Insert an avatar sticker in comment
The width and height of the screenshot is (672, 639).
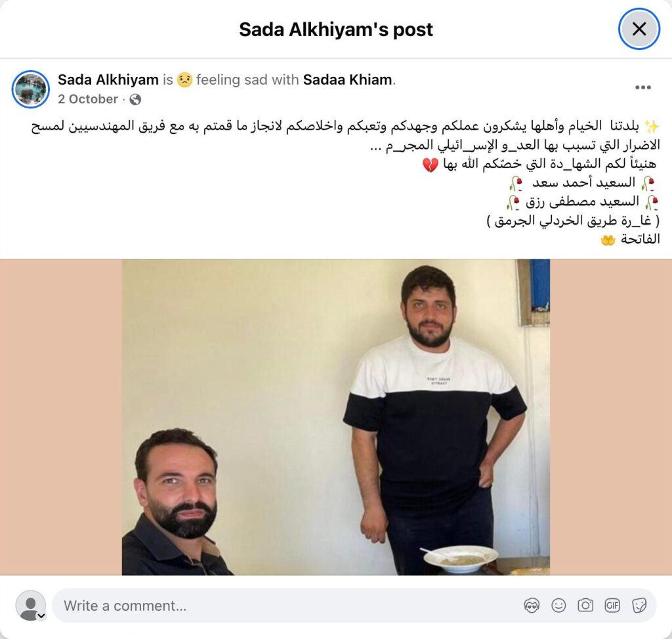[532, 606]
